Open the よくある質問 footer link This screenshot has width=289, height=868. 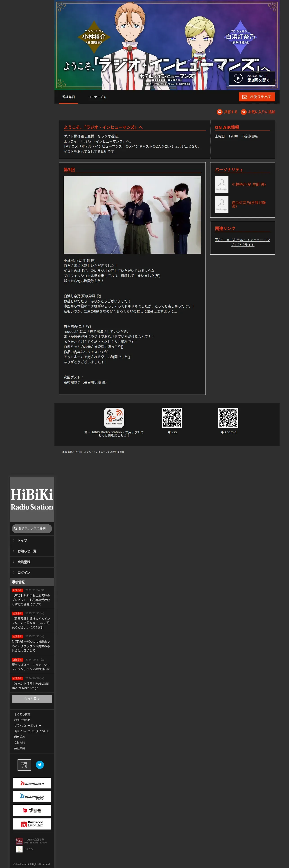pos(22,714)
